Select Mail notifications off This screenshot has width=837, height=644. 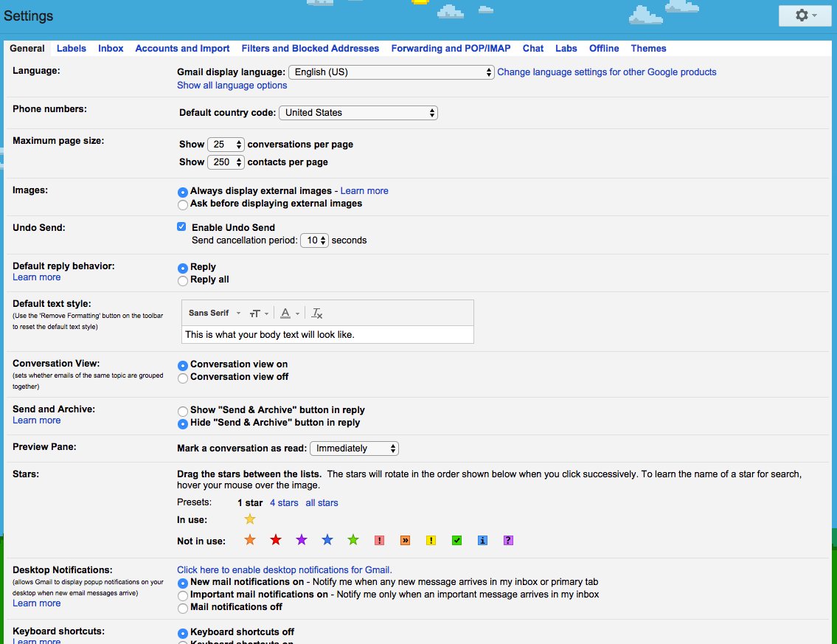(183, 608)
